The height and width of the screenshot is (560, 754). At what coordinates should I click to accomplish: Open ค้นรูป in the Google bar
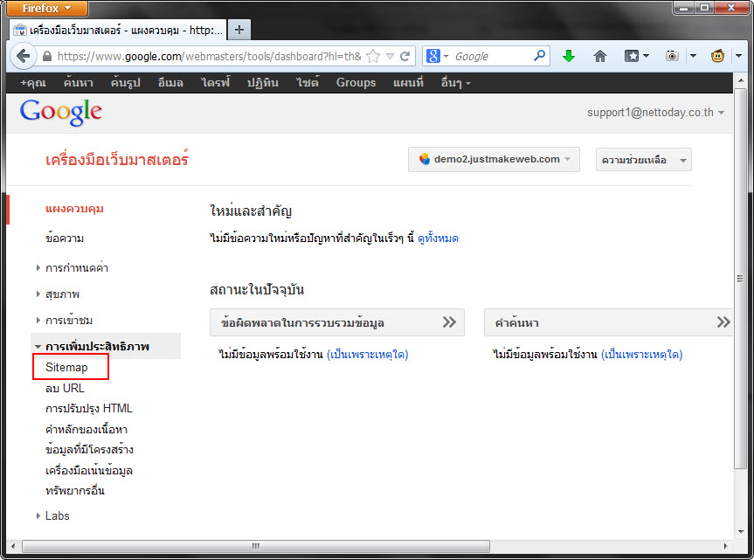point(125,83)
